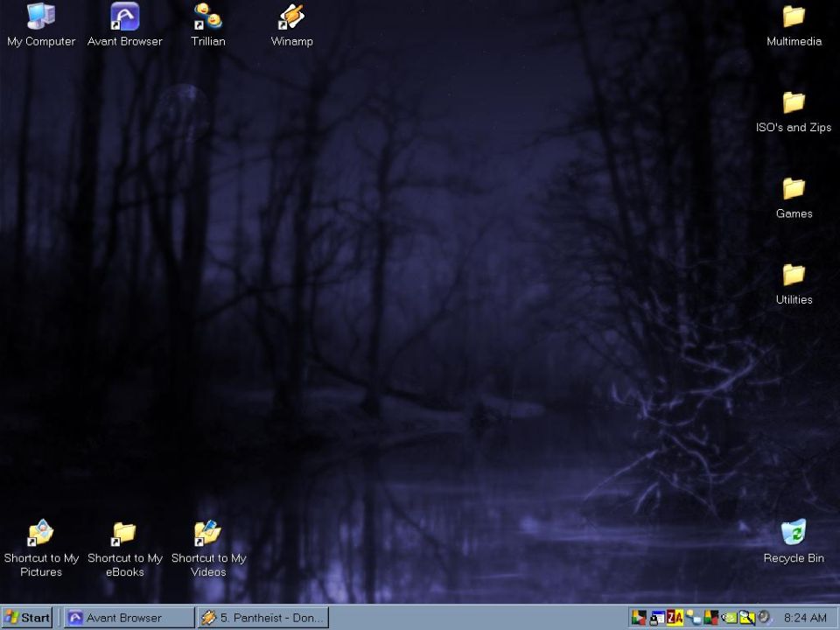This screenshot has width=840, height=630.
Task: Open the Start menu
Action: pyautogui.click(x=27, y=618)
